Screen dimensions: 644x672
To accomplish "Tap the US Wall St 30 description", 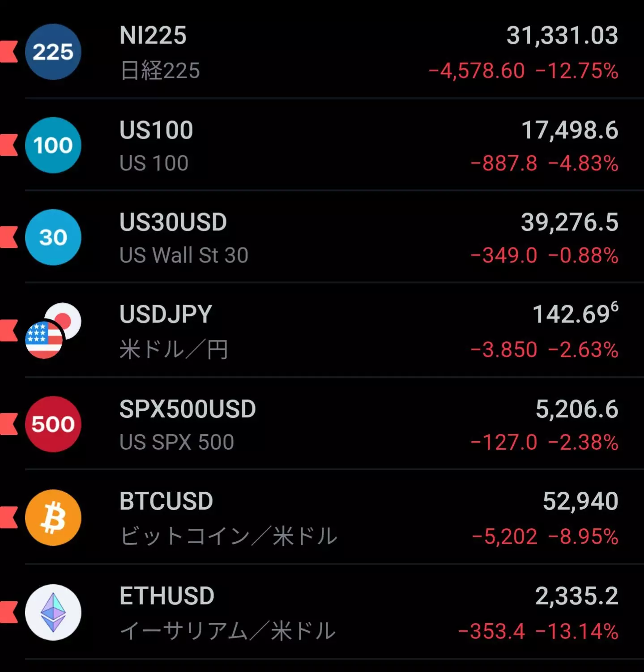I will tap(184, 255).
